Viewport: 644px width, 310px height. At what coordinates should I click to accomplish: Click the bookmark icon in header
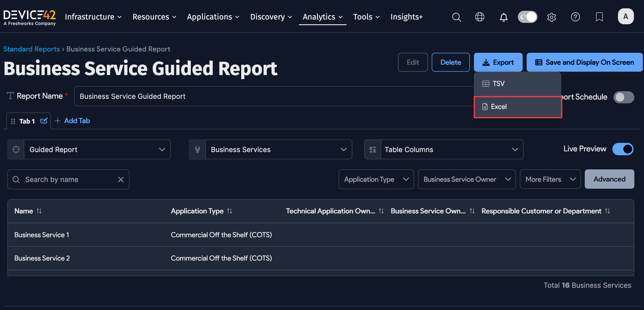599,17
